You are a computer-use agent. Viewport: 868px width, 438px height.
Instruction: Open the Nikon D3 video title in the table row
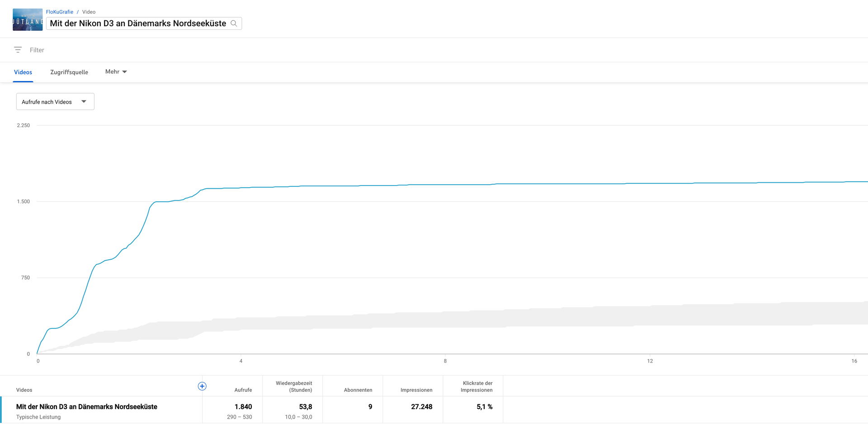pos(87,407)
